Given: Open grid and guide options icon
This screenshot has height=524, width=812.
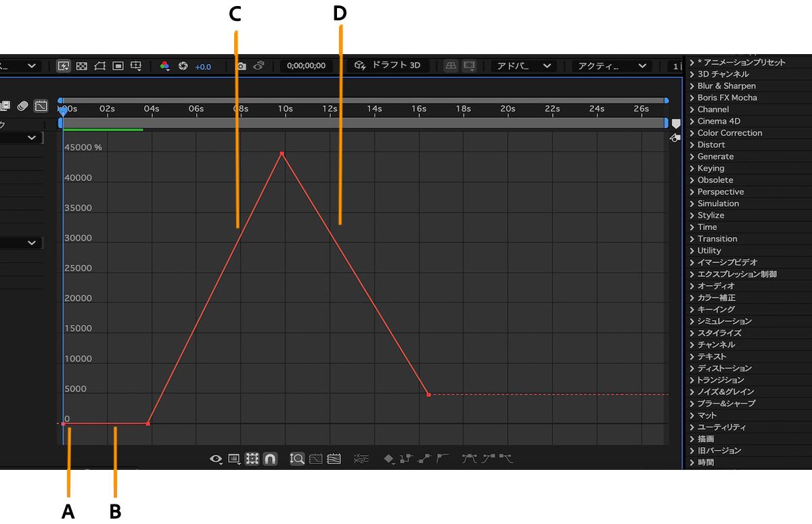Looking at the screenshot, I should [x=136, y=66].
